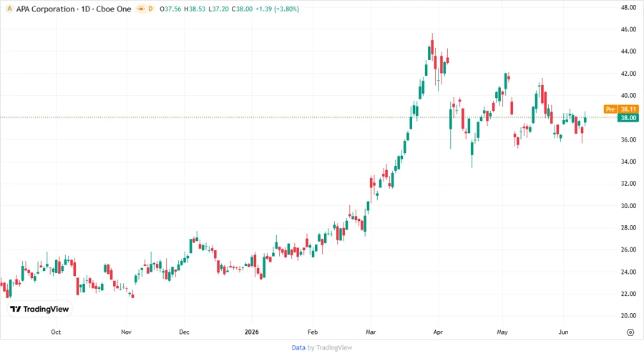Click the Dec time axis label
644x356 pixels.
(x=184, y=332)
